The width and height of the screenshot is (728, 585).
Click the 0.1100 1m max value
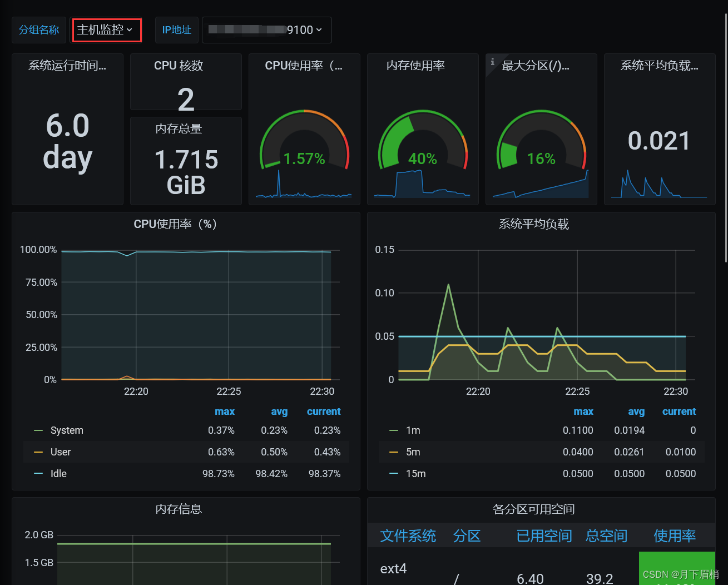point(578,430)
